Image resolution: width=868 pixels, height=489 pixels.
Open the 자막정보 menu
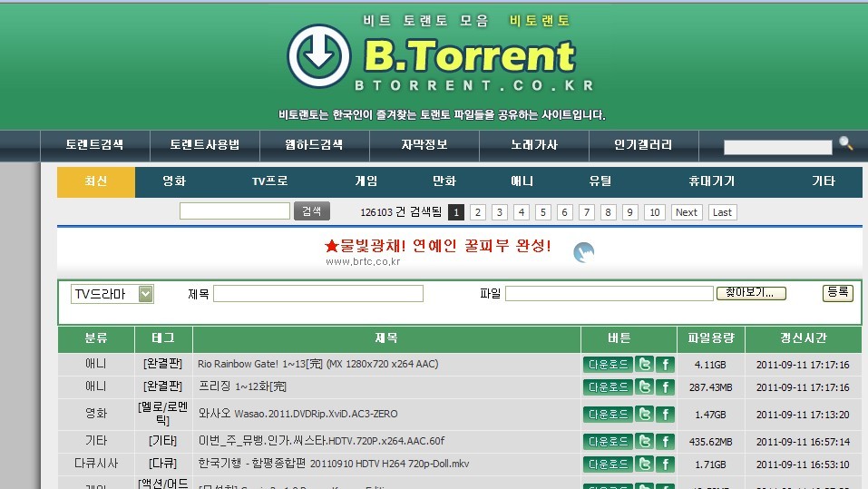click(x=424, y=145)
